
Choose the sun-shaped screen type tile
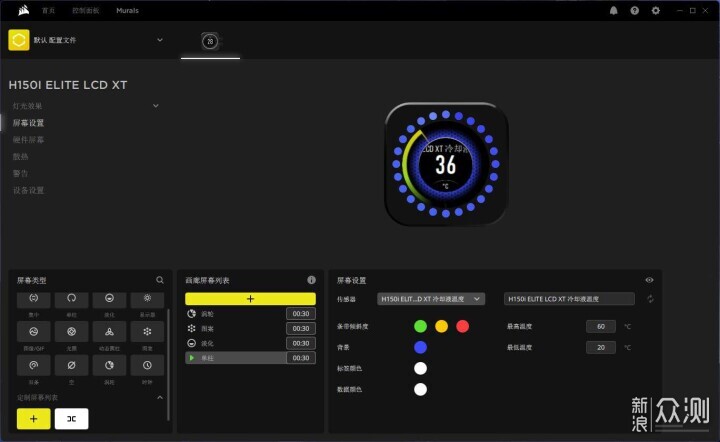coord(147,298)
